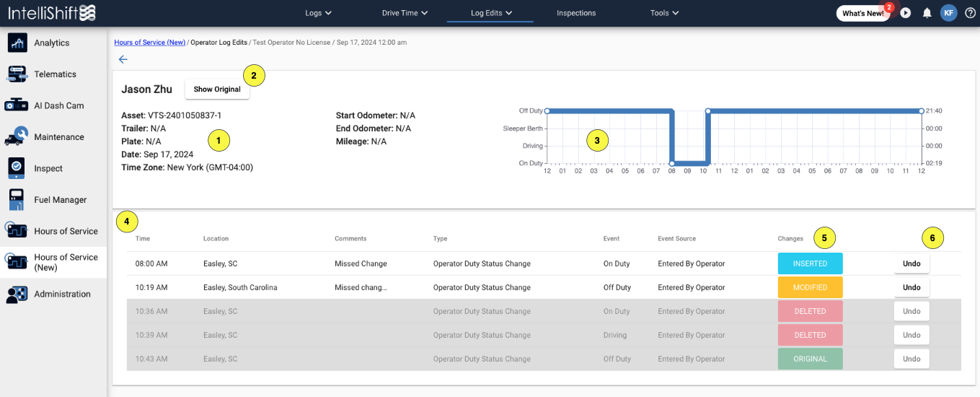The image size is (980, 397).
Task: Click the Jason Zhu operator name
Action: [x=146, y=90]
